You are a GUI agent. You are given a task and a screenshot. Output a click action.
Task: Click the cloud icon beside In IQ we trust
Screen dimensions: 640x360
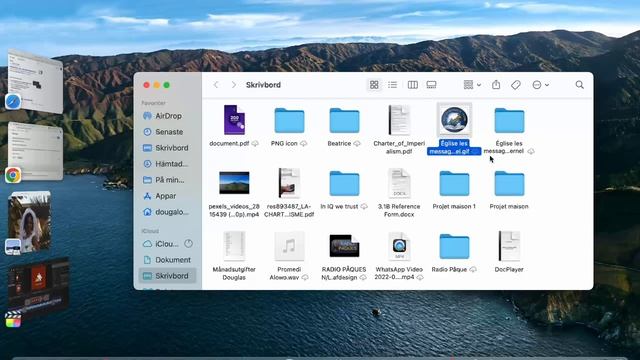[364, 207]
